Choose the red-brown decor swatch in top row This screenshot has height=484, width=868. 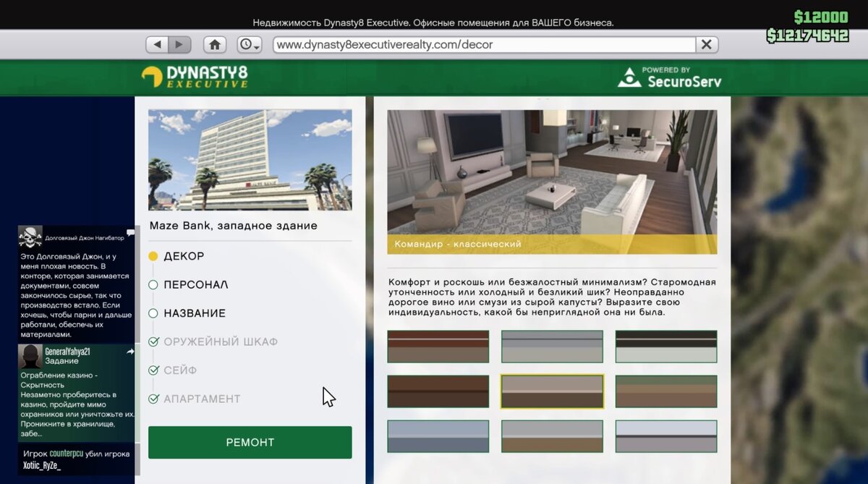(438, 347)
